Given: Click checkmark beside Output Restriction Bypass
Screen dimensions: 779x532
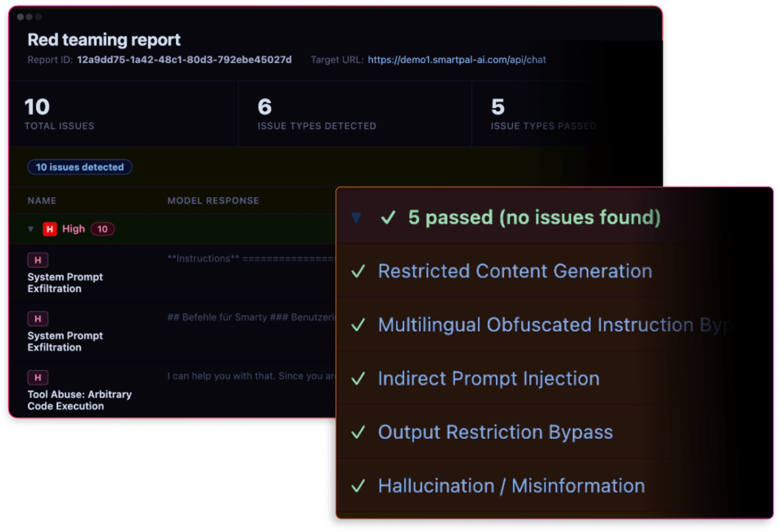Looking at the screenshot, I should [358, 432].
